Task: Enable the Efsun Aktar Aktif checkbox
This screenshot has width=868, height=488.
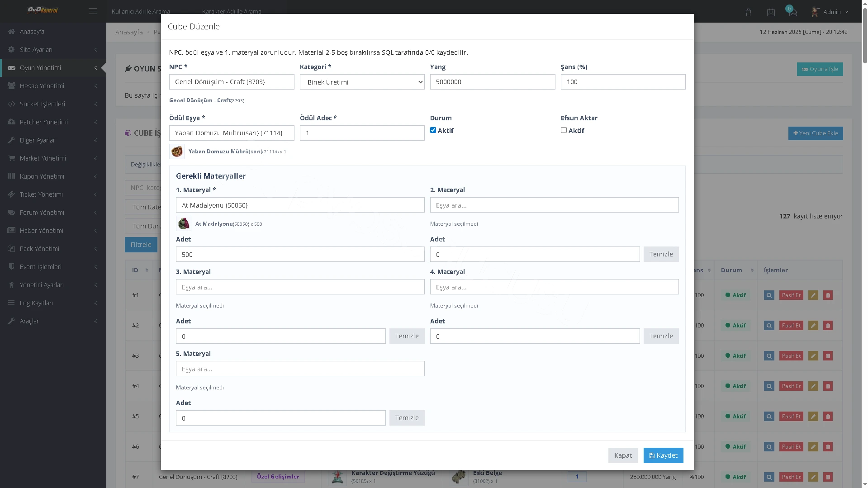Action: click(564, 130)
